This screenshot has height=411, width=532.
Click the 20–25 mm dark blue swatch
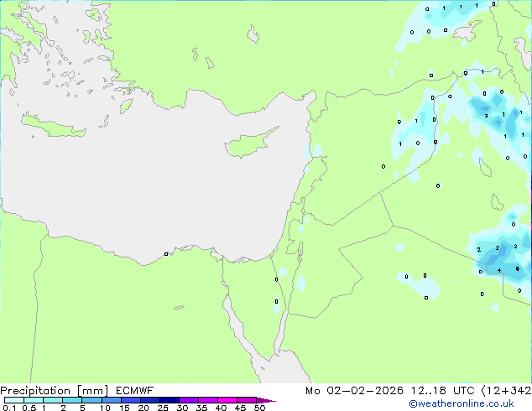point(150,400)
